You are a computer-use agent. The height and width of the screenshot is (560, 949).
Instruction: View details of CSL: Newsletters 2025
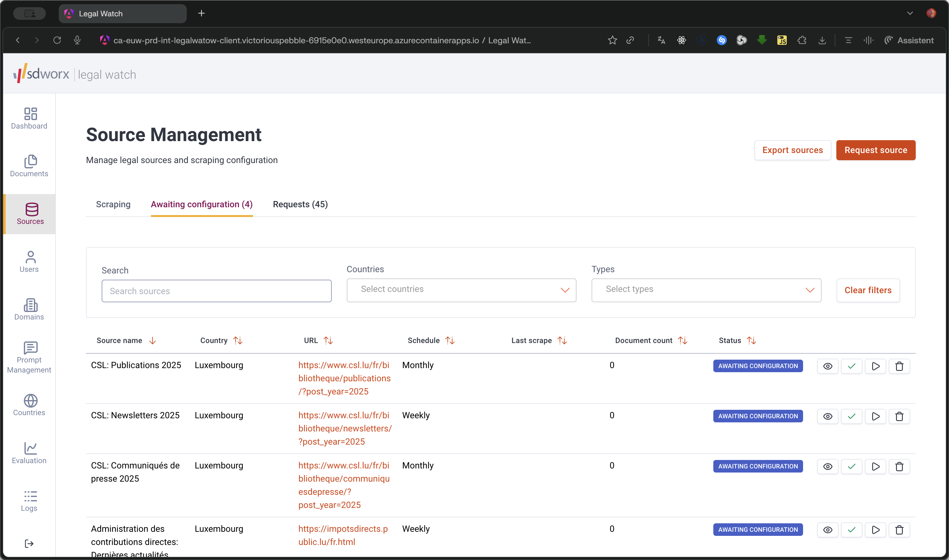coord(828,416)
